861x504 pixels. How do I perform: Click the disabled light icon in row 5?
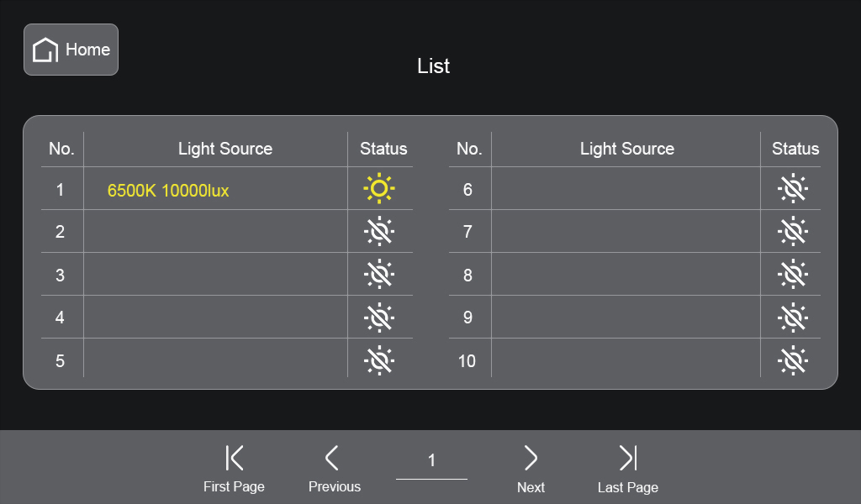(x=379, y=360)
